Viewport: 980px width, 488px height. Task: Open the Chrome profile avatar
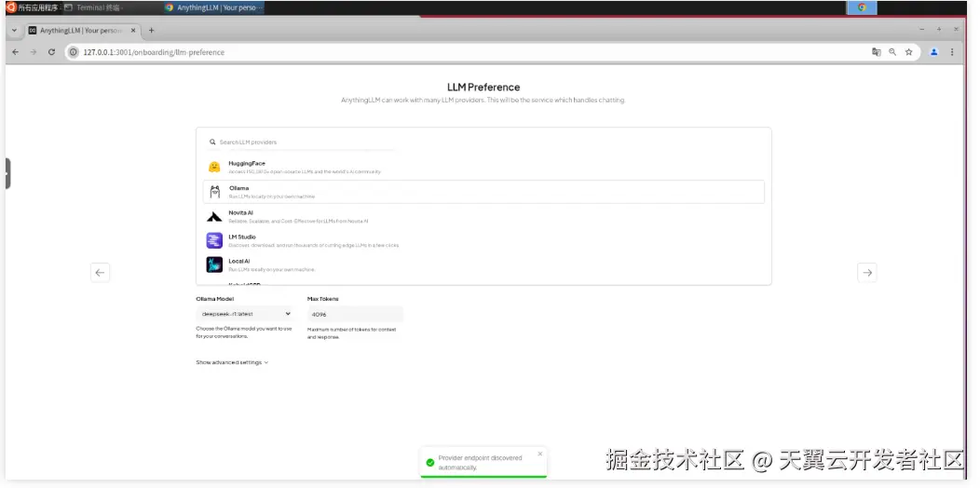(933, 52)
